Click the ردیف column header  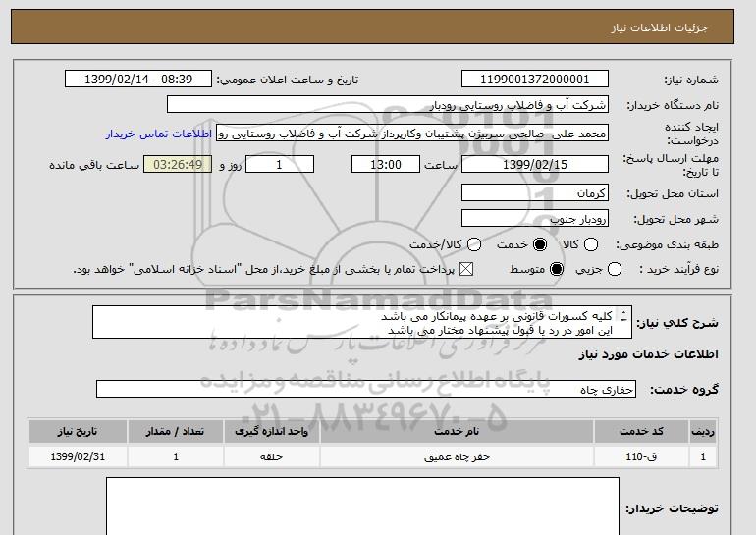(703, 431)
